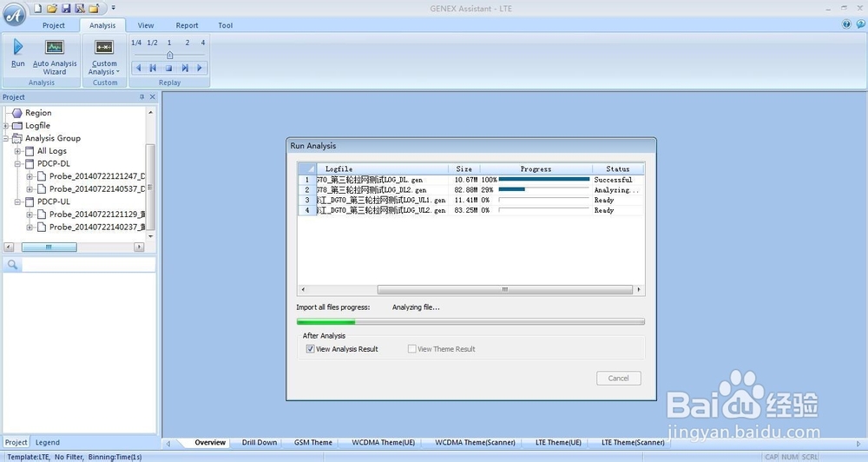Open the Drill Down sheet tab
Viewport: 868px width, 462px height.
pyautogui.click(x=259, y=443)
